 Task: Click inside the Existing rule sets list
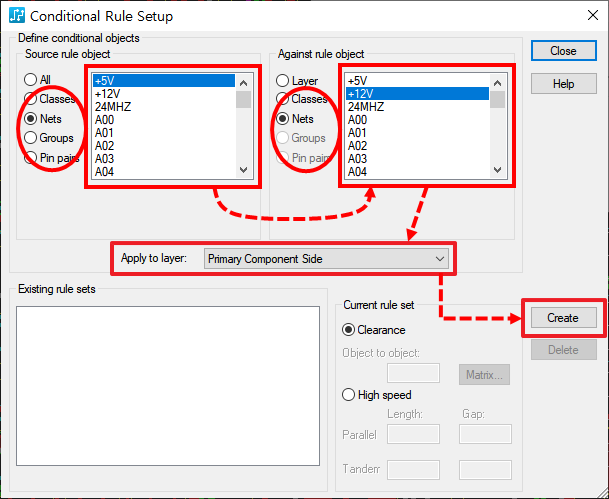coord(168,386)
